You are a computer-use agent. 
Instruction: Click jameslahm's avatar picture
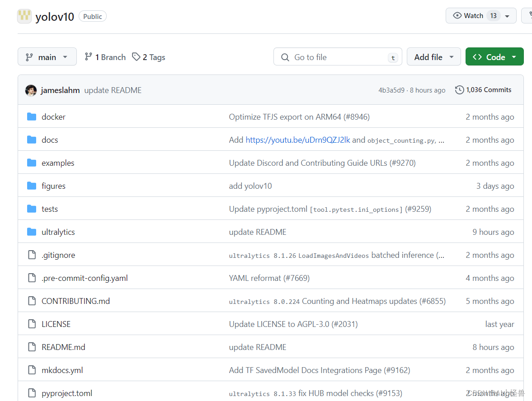click(31, 90)
